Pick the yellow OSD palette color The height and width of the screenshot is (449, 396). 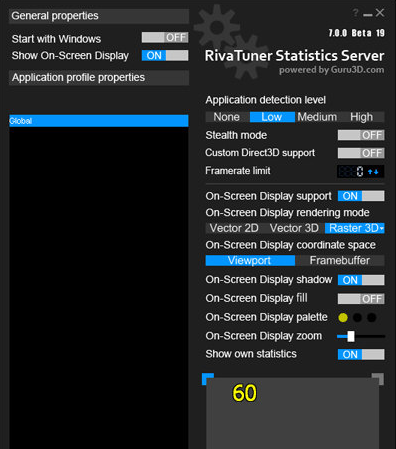pyautogui.click(x=343, y=318)
